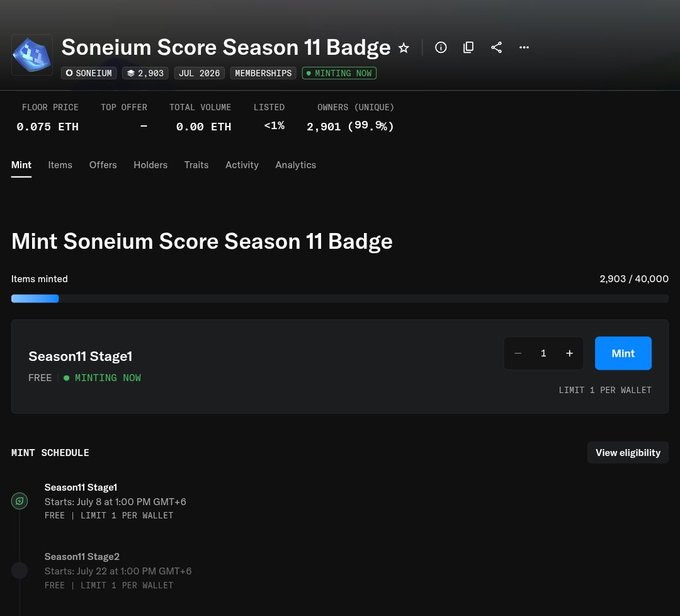
Task: Decrease mint quantity with the minus button
Action: coord(518,353)
